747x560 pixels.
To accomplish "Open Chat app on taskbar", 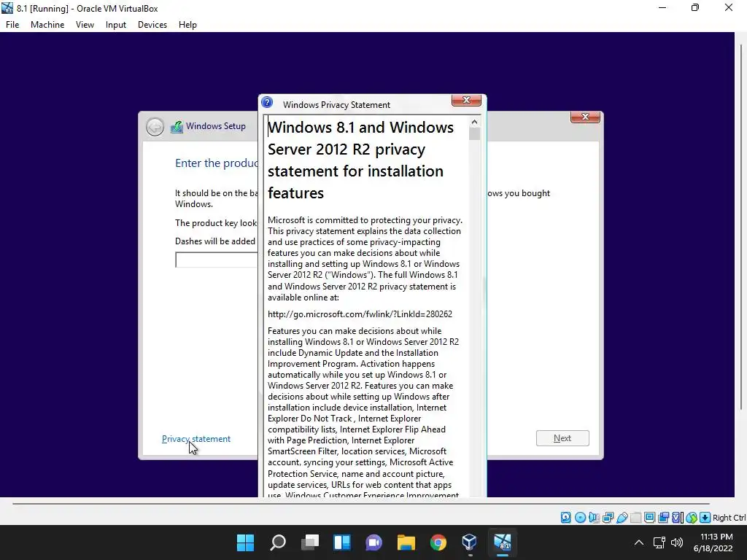I will click(x=374, y=542).
